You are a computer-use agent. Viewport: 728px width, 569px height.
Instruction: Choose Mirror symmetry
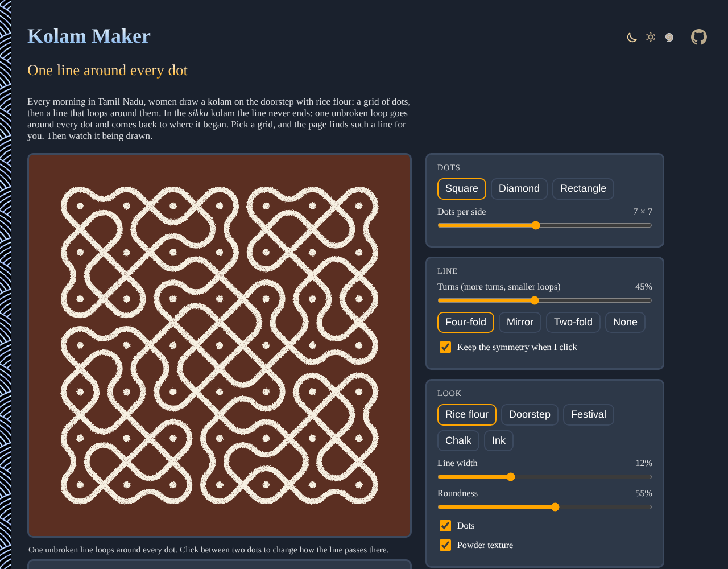(x=520, y=323)
